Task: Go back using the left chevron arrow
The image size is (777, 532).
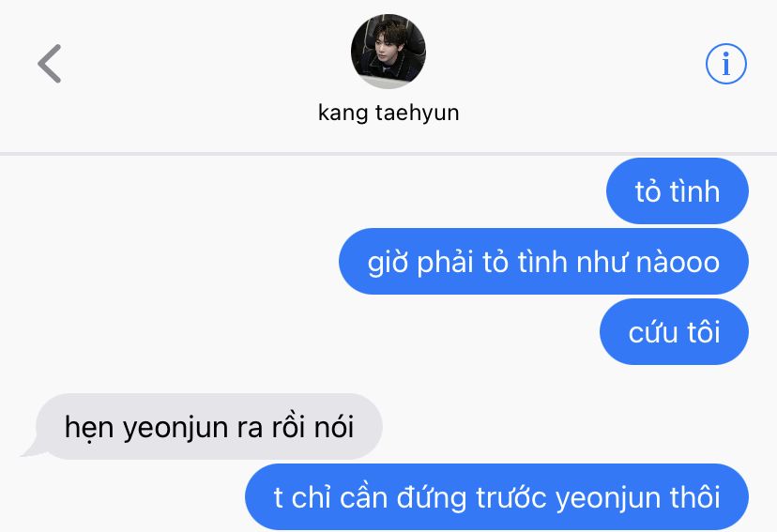Action: pos(50,64)
